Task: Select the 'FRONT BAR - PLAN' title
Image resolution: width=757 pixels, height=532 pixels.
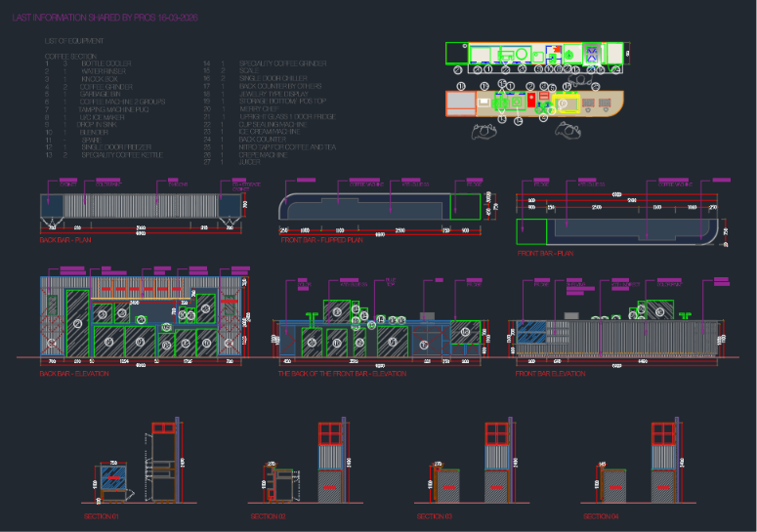Action: pos(545,253)
